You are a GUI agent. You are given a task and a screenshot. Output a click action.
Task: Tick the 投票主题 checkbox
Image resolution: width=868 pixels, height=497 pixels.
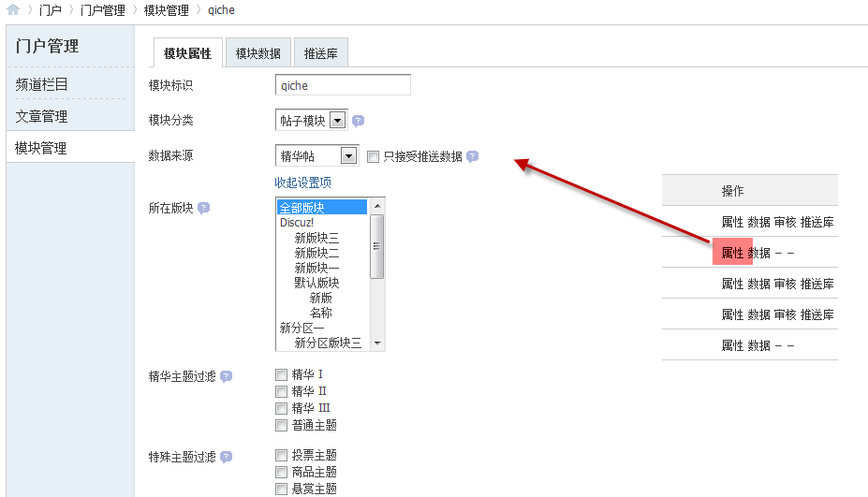[281, 456]
